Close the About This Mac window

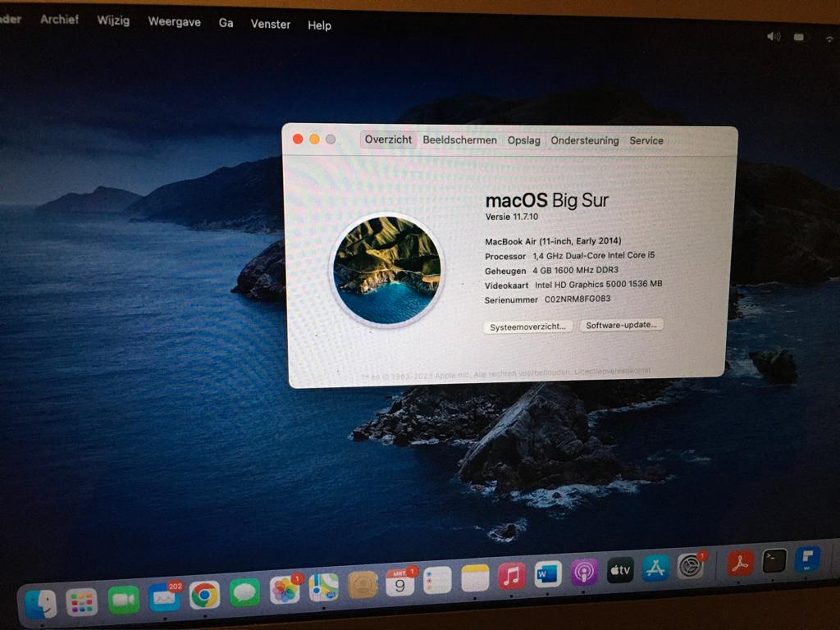pos(298,139)
